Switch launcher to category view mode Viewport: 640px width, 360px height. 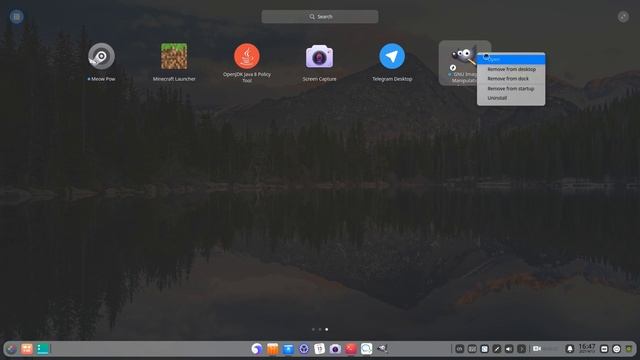tap(17, 17)
